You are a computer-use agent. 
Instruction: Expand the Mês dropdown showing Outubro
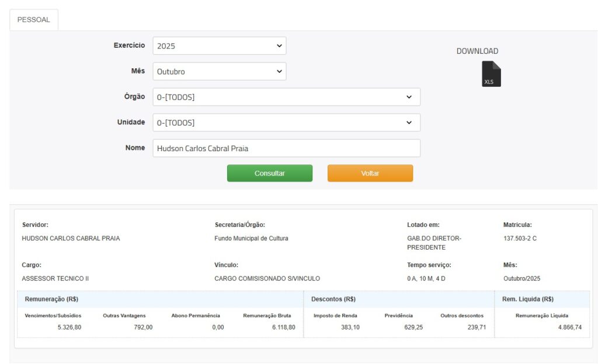[x=219, y=72]
